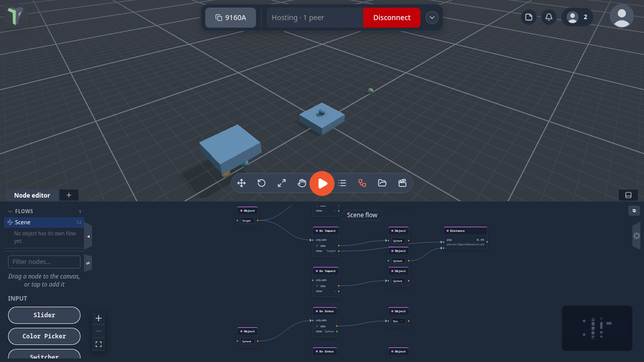Select the sphere on the blue platform
Viewport: 644px width, 362px height.
322,112
